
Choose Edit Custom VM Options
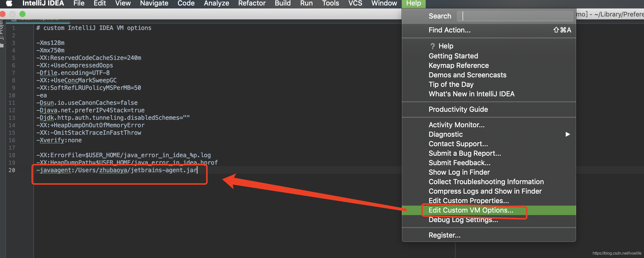click(489, 210)
